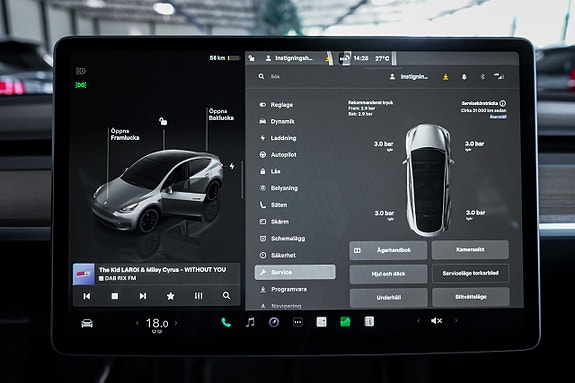Select the highlighted Service menu item
This screenshot has width=575, height=383.
[295, 272]
